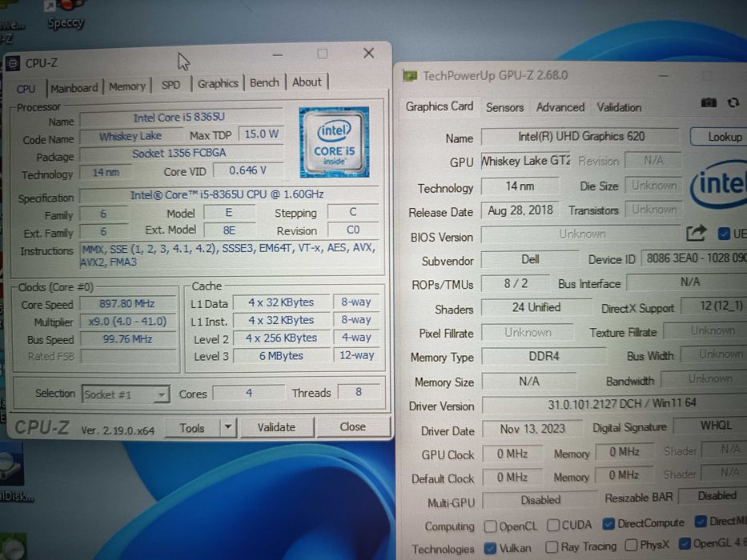Click the Level 3 cache value 6 MBytes

click(281, 356)
